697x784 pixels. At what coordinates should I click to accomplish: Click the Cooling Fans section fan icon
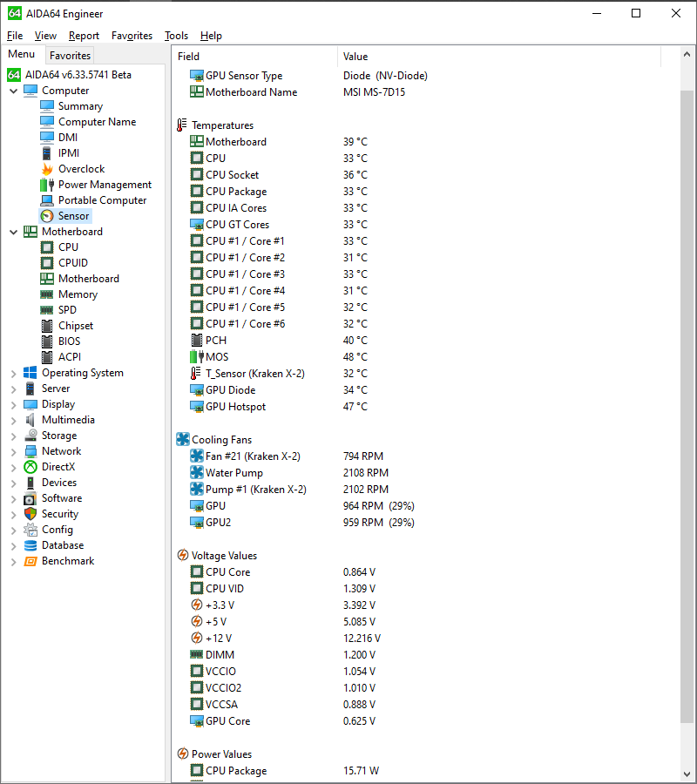[183, 440]
